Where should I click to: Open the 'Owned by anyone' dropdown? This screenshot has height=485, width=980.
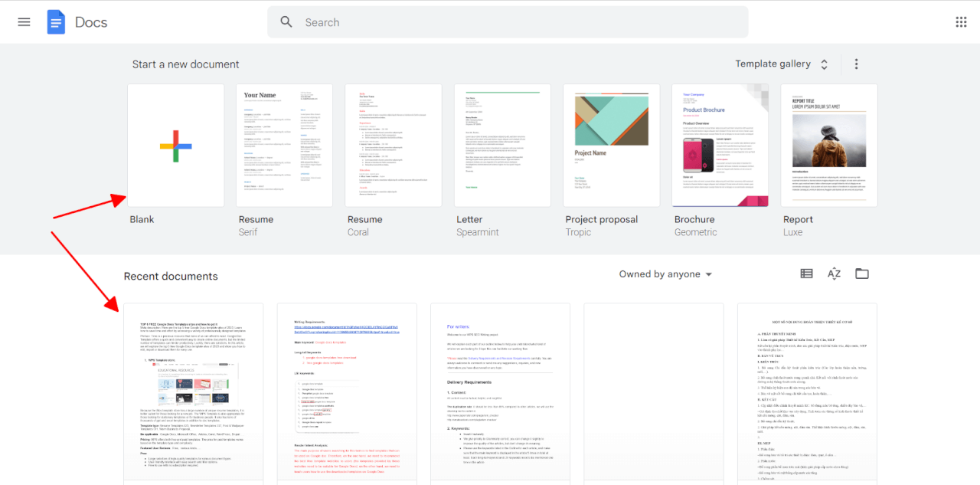pyautogui.click(x=665, y=274)
